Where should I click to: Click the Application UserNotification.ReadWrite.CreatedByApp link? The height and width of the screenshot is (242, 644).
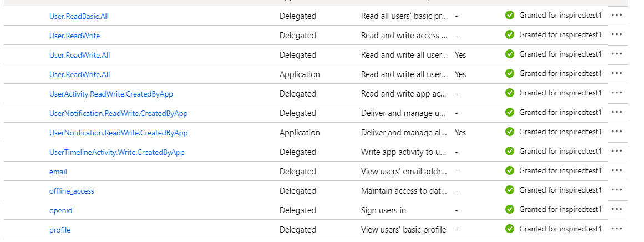[x=118, y=133]
